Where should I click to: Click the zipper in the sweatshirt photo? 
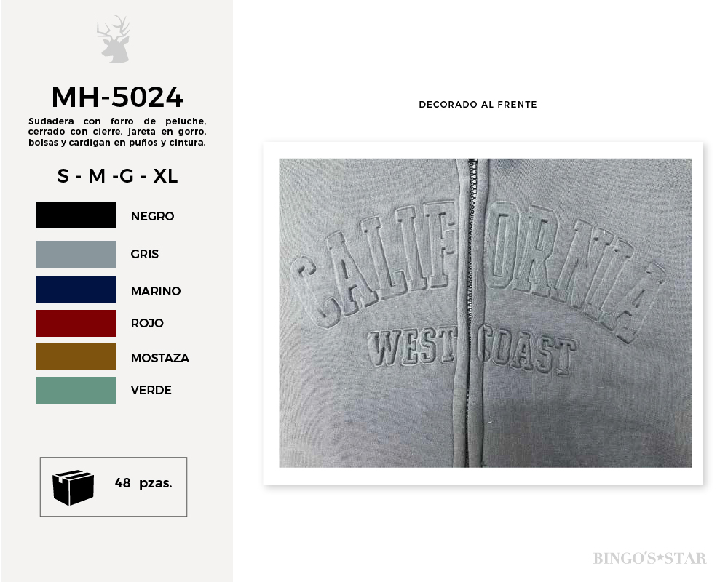471,313
